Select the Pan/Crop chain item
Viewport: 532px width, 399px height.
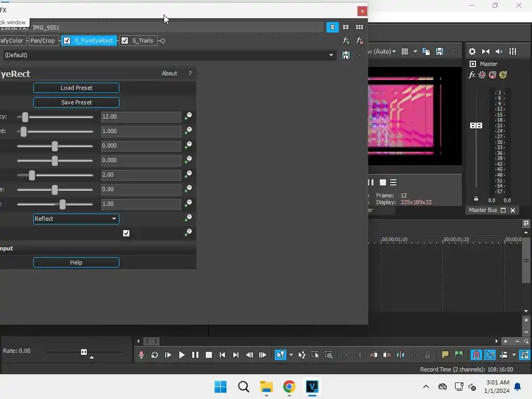click(43, 41)
